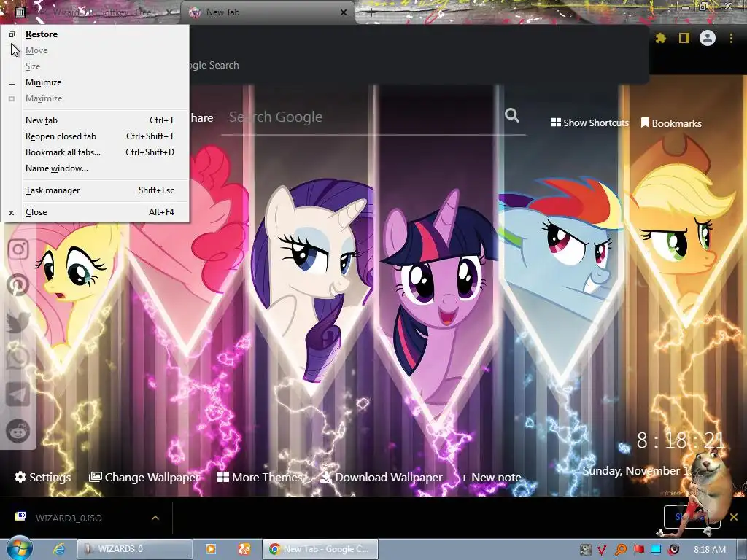The width and height of the screenshot is (747, 560).
Task: Click the magnifier search icon
Action: [x=512, y=115]
